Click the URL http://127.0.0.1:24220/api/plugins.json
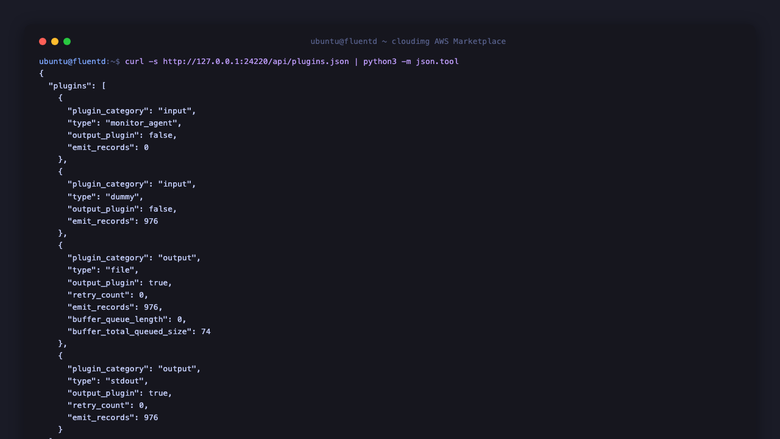 (x=256, y=62)
